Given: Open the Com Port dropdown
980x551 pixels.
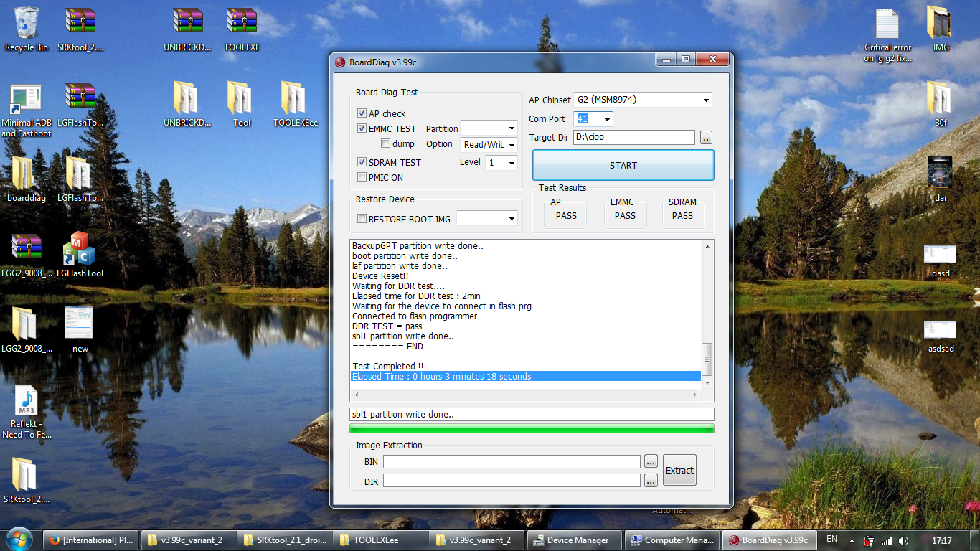Looking at the screenshot, I should 607,119.
